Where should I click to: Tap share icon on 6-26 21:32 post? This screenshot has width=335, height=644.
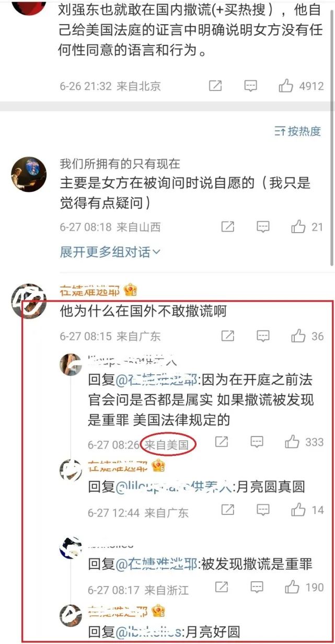pyautogui.click(x=215, y=86)
